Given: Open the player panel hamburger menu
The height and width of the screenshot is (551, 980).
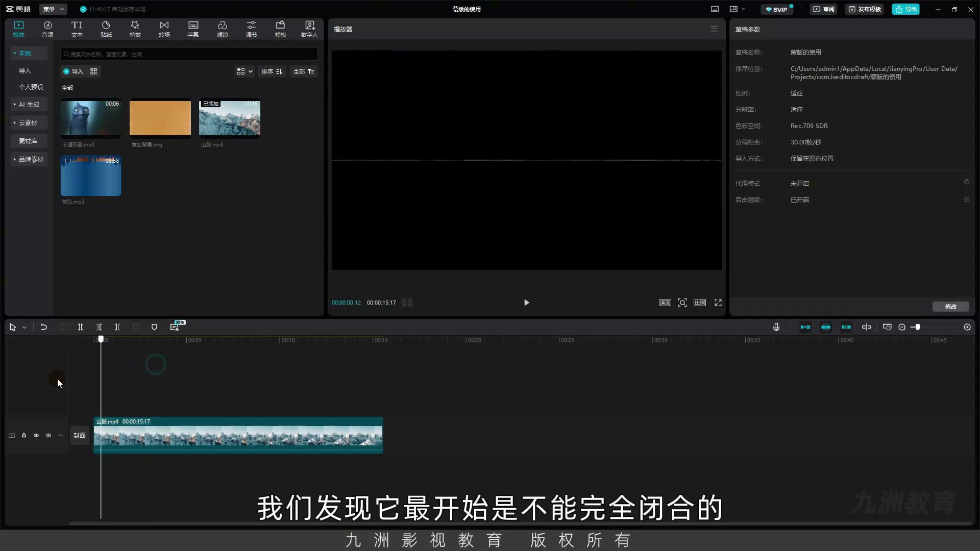Looking at the screenshot, I should [714, 29].
